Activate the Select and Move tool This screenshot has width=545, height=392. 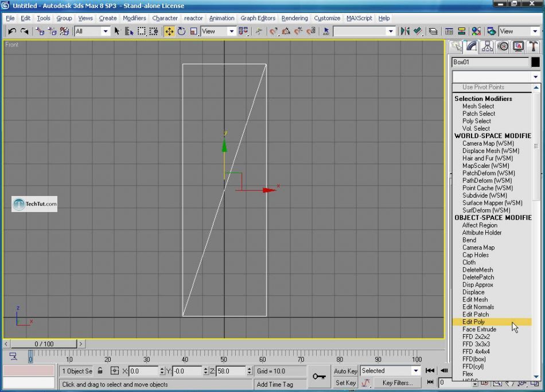pyautogui.click(x=169, y=32)
